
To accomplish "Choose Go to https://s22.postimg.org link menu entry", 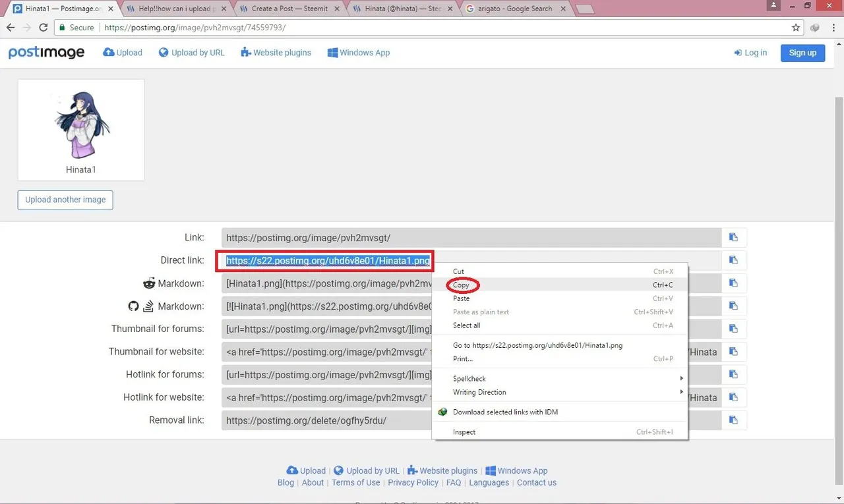I will tap(560, 345).
